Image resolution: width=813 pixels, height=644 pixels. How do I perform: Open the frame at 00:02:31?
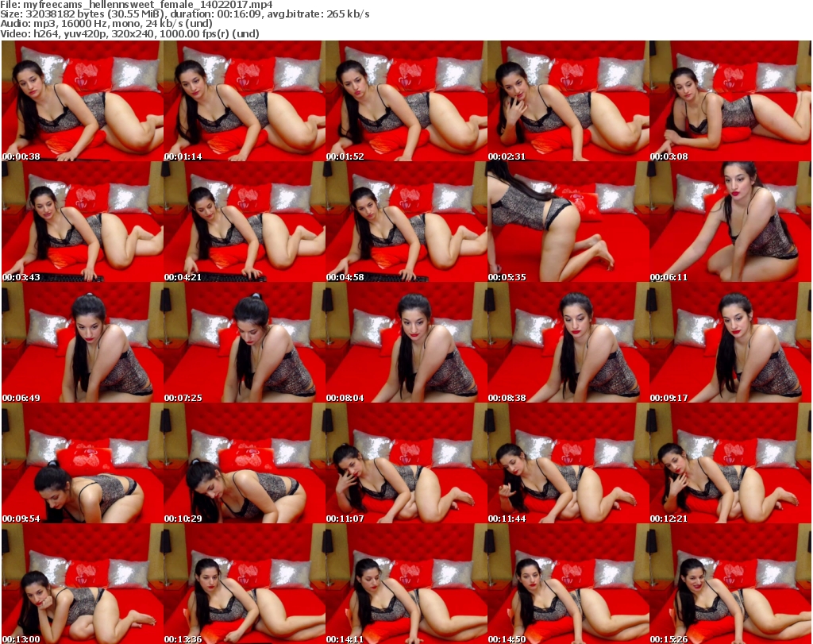pyautogui.click(x=568, y=101)
